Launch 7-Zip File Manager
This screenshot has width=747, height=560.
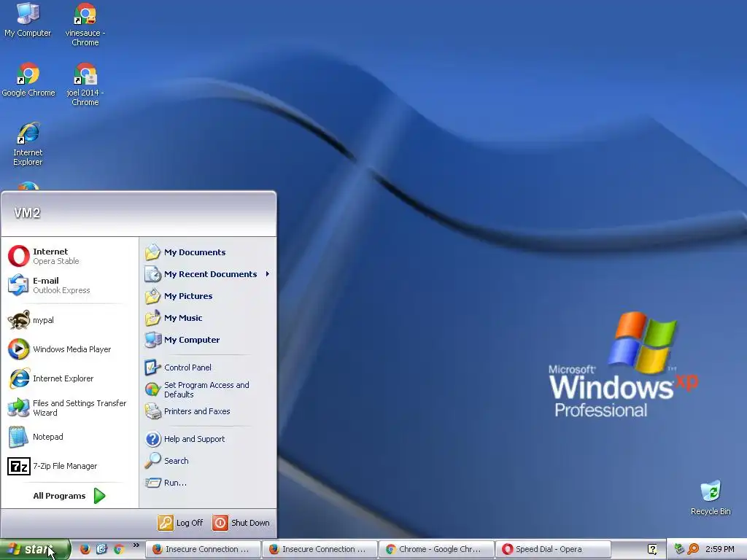coord(69,466)
